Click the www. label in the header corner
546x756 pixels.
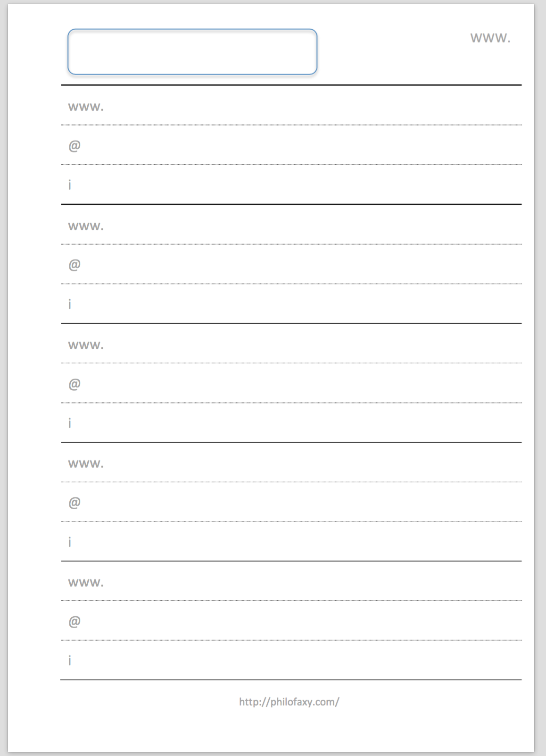click(x=490, y=38)
